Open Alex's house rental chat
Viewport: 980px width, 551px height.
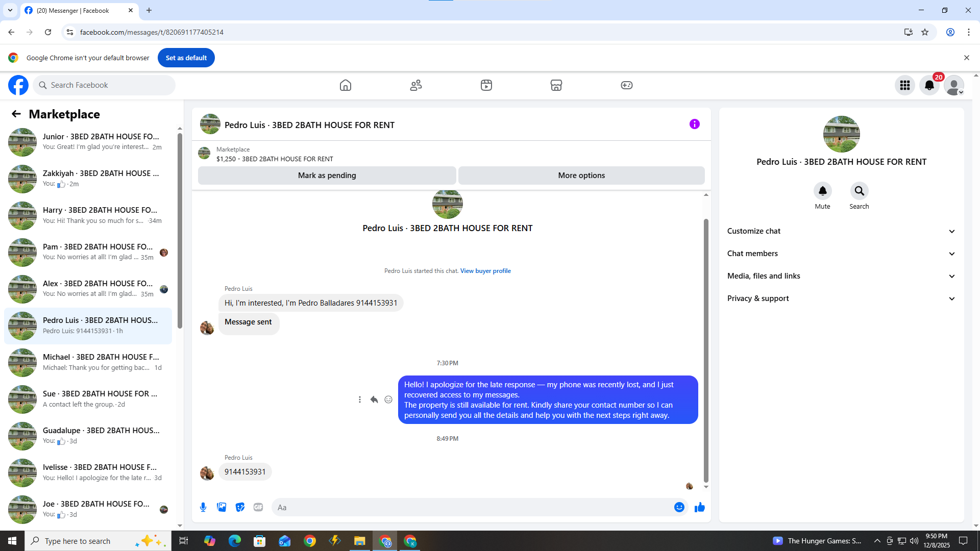88,289
